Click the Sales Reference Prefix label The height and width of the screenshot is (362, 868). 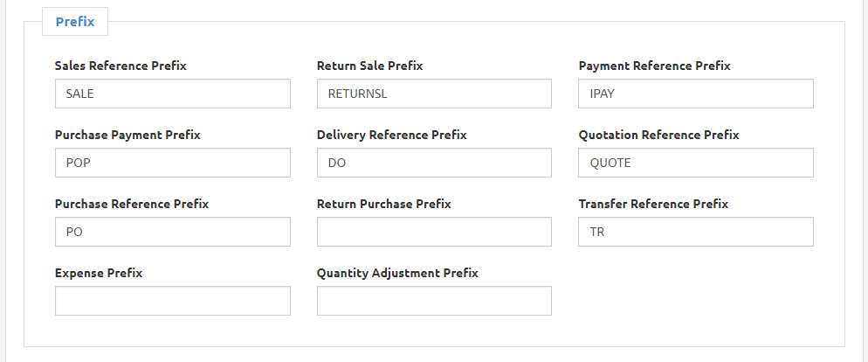pyautogui.click(x=121, y=66)
